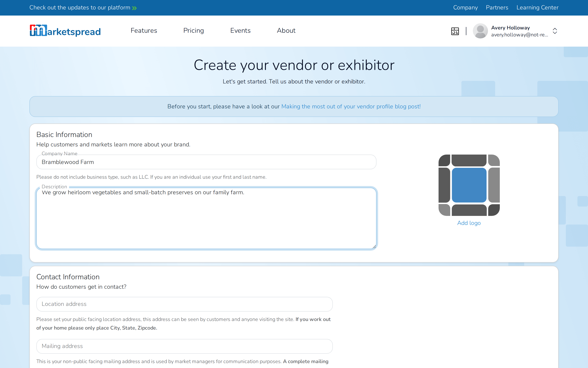Grab the Description resize handle
Screen dimensions: 588x368
374,247
